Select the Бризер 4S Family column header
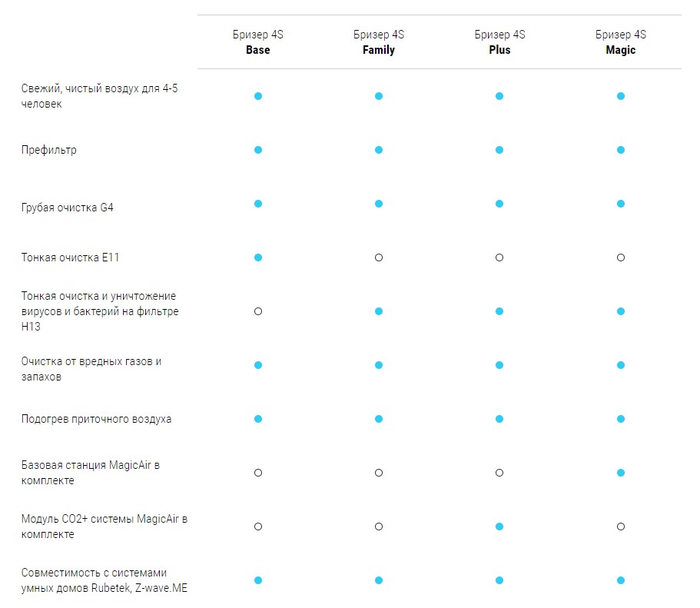This screenshot has width=700, height=608. 379,42
